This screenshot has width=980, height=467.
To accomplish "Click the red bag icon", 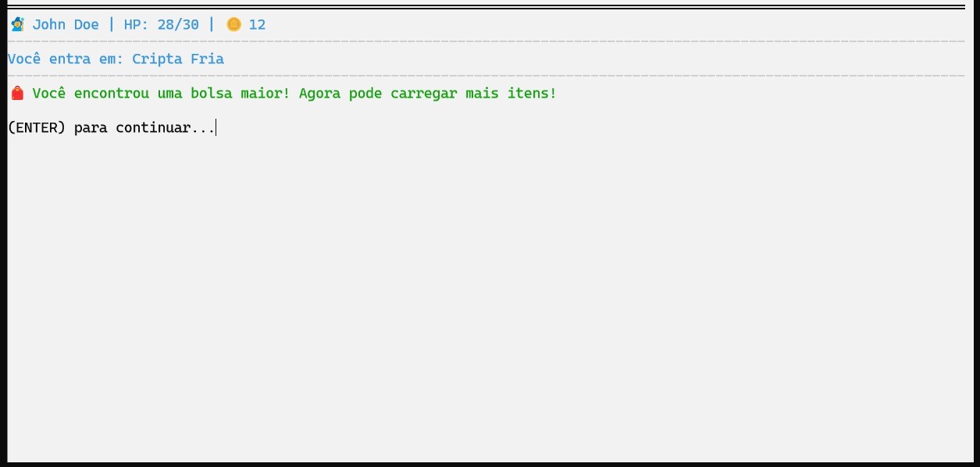I will click(x=17, y=94).
